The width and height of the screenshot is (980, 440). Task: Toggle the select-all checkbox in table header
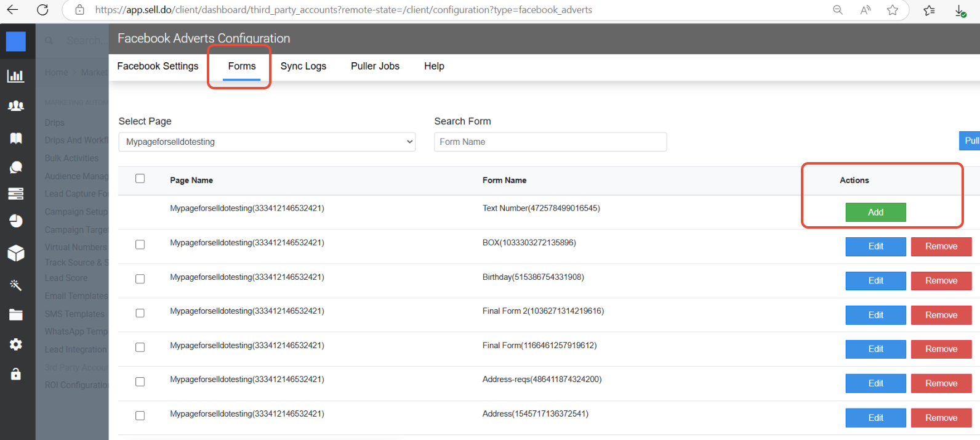point(140,179)
